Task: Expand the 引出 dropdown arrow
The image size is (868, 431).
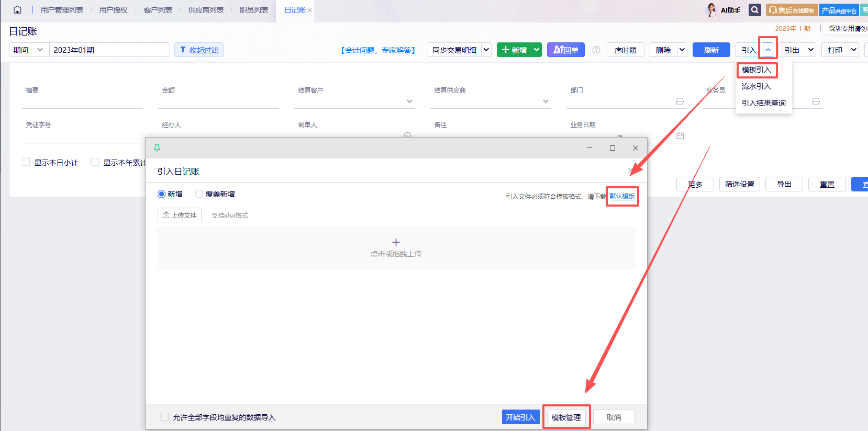Action: [x=811, y=50]
